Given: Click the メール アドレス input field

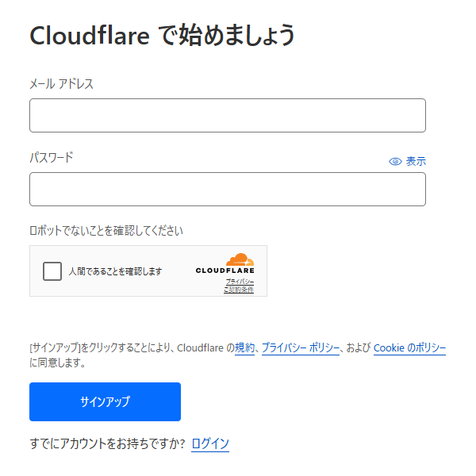Looking at the screenshot, I should [228, 115].
